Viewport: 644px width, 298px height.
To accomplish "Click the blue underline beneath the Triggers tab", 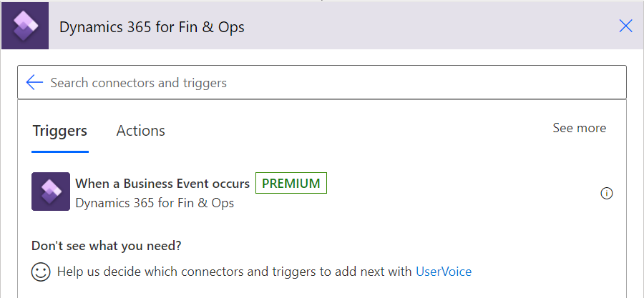I will (x=60, y=152).
